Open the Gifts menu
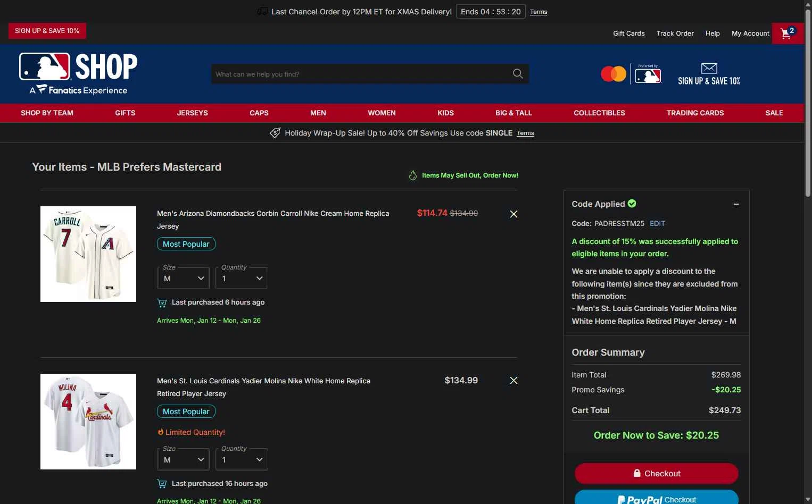The image size is (812, 504). click(125, 113)
